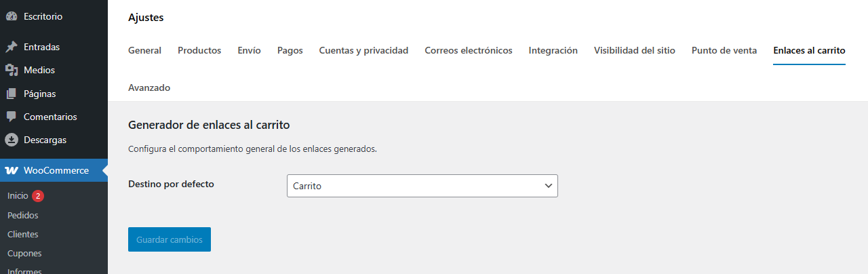
Task: Open the Punto de venta tab
Action: click(x=724, y=50)
